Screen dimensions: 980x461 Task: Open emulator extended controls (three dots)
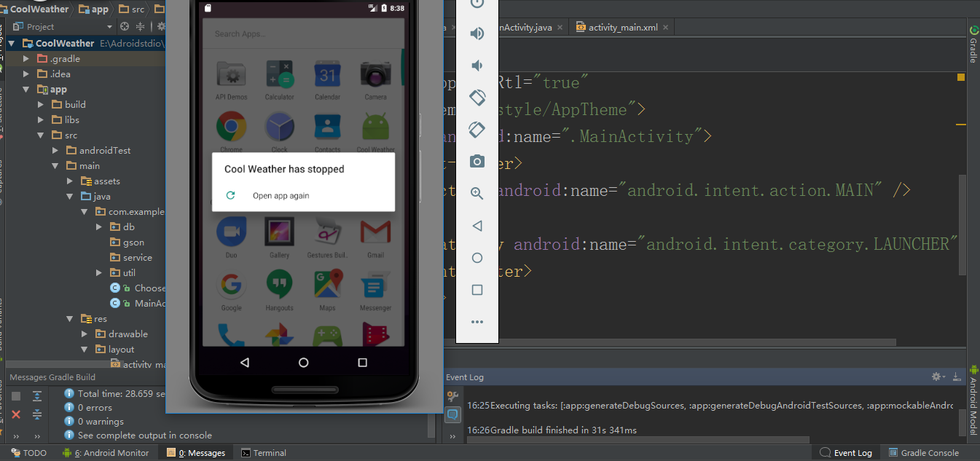(477, 322)
